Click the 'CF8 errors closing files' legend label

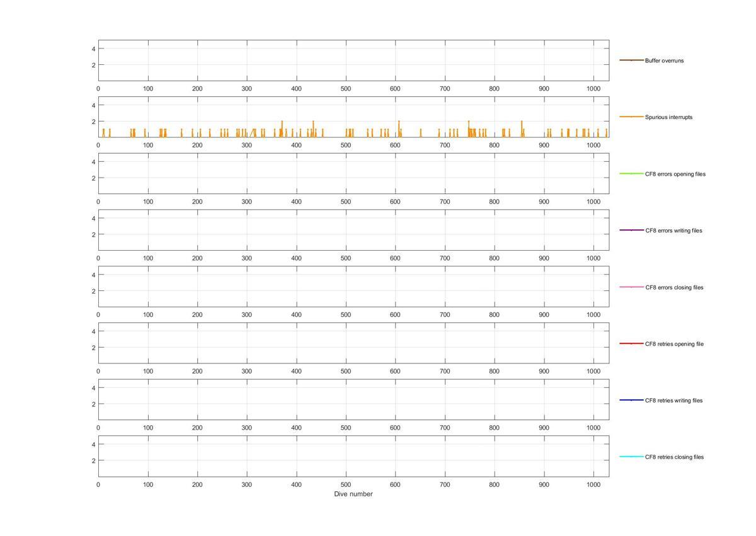tap(674, 287)
